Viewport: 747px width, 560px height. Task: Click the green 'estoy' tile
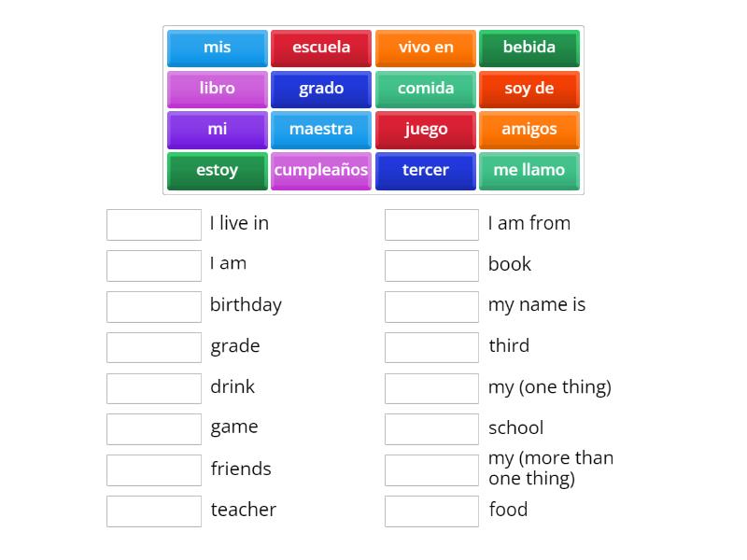coord(218,171)
